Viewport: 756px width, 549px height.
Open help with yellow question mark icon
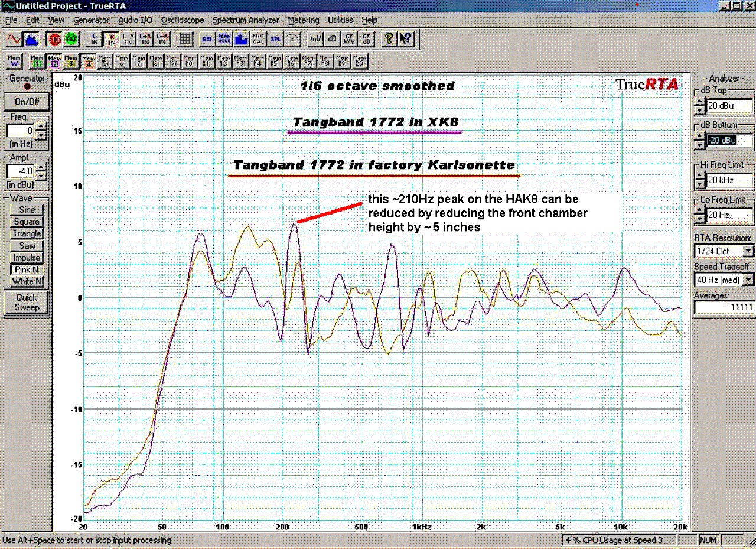click(x=389, y=39)
